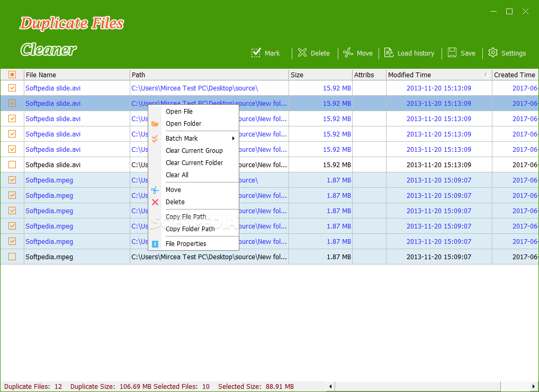Sort by the Created Time column header
Viewport: 539px width, 392px height.
[515, 75]
